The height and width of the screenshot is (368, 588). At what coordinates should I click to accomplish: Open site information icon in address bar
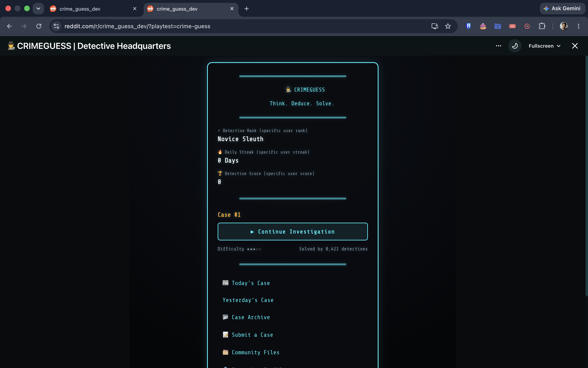pyautogui.click(x=56, y=26)
